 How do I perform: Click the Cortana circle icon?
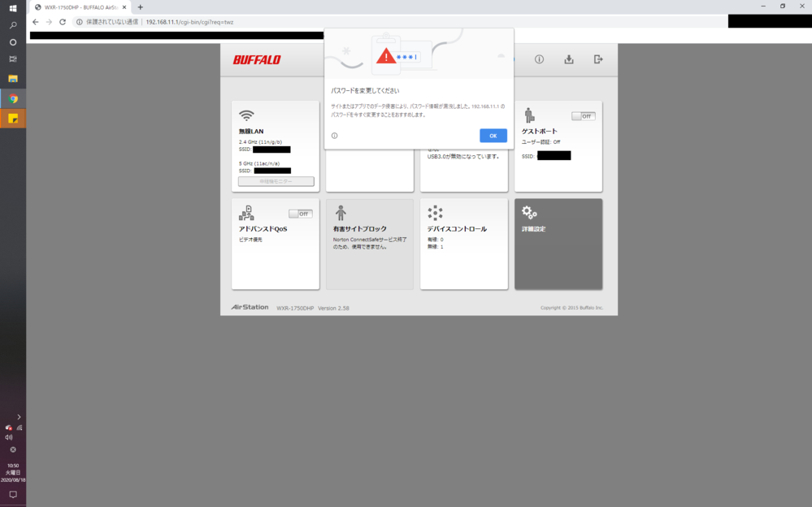point(13,42)
